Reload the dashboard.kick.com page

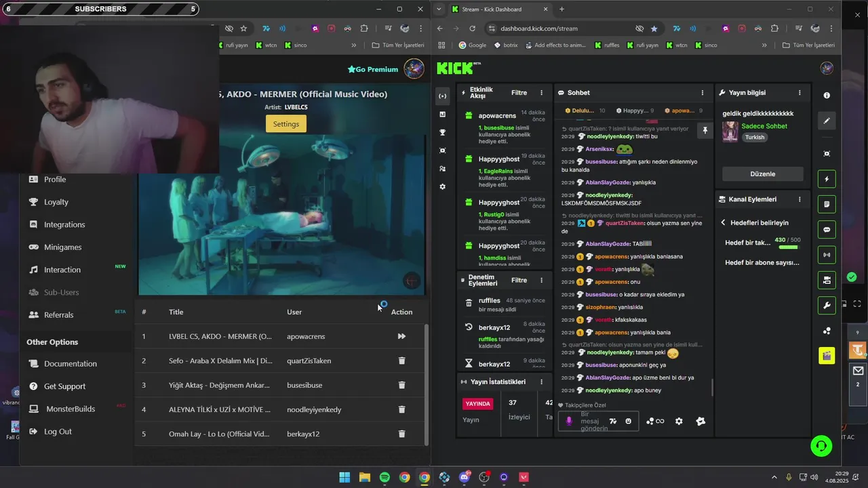pos(473,28)
